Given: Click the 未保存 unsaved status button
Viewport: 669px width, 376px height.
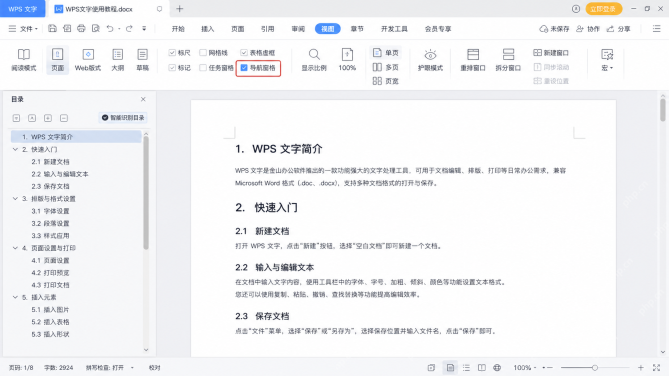Looking at the screenshot, I should 554,29.
